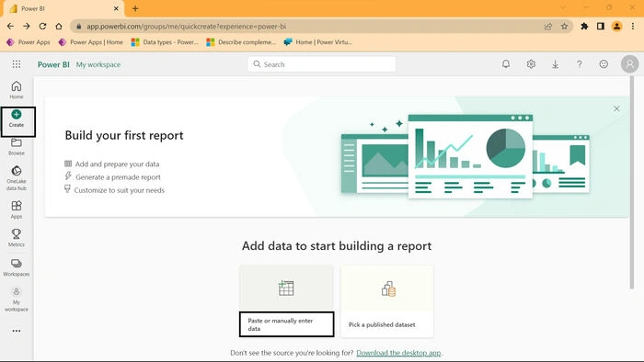
Task: Open the Chrome three-dot menu
Action: click(x=633, y=27)
